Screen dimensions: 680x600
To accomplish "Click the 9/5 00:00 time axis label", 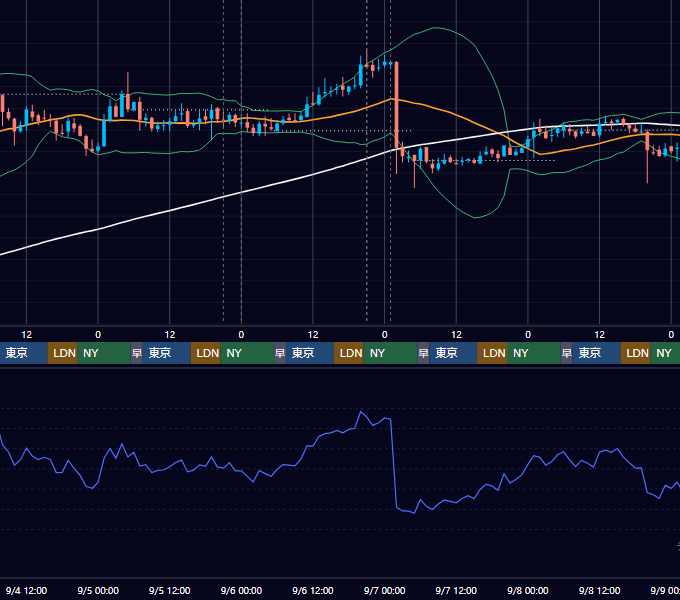I will click(98, 590).
